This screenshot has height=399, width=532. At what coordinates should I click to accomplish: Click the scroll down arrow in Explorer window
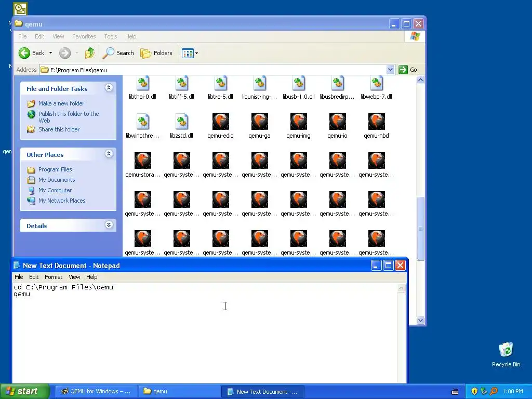pos(420,320)
